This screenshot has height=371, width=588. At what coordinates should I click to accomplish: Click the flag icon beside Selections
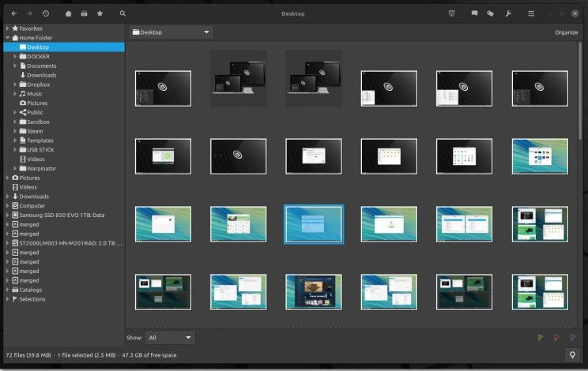click(15, 299)
